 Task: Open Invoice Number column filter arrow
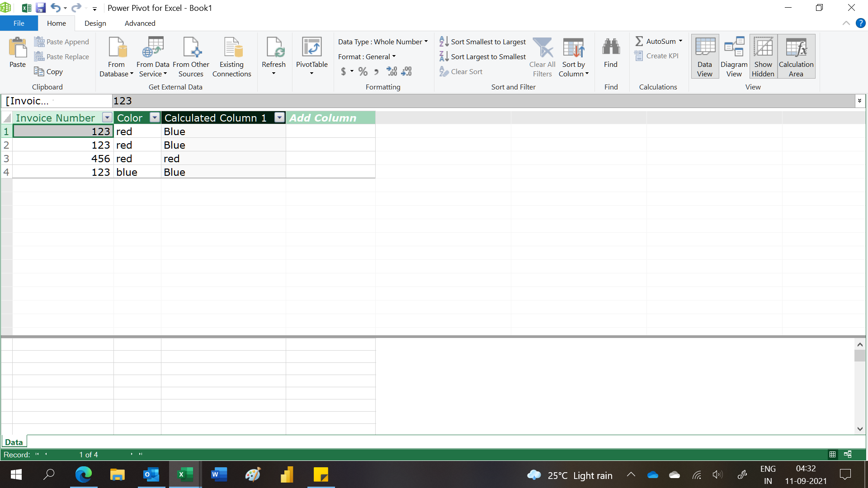coord(107,117)
